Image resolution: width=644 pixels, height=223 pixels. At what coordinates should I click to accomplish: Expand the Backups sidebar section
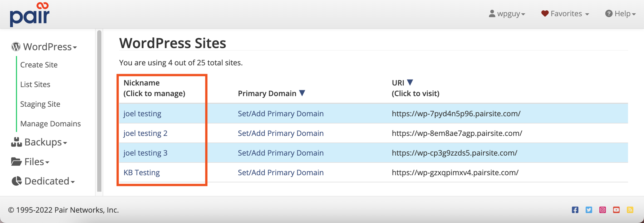(x=39, y=142)
